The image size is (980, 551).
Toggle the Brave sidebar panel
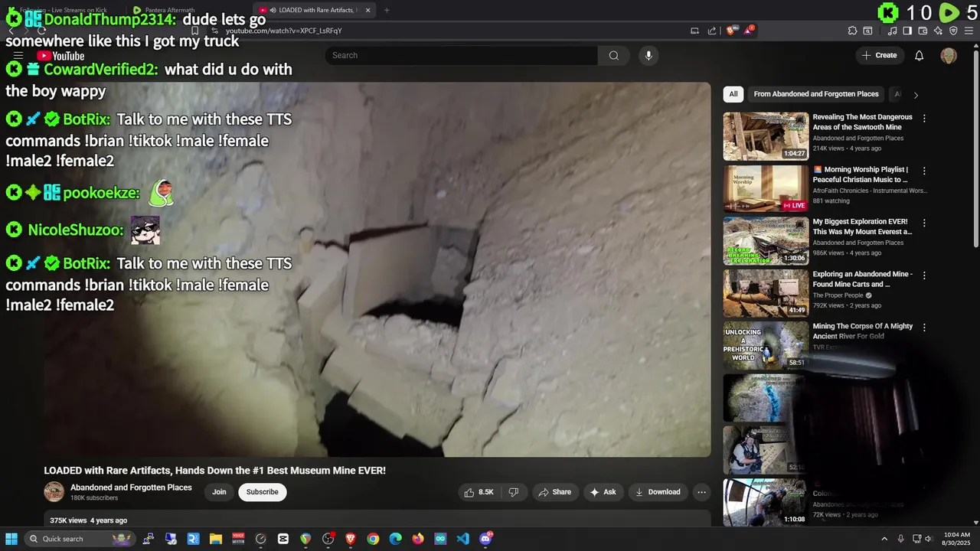907,31
